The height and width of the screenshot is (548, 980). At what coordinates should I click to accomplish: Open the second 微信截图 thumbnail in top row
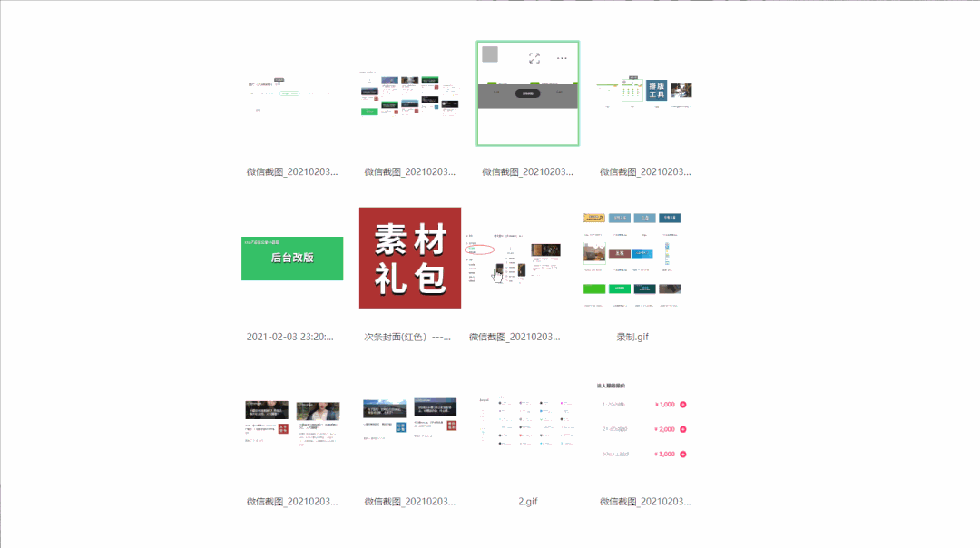coord(409,91)
